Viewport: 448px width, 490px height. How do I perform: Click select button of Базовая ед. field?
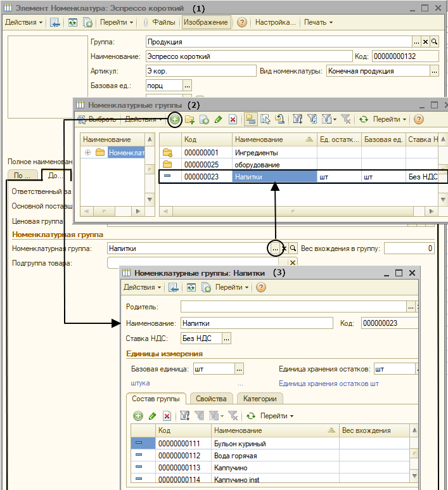tap(187, 86)
